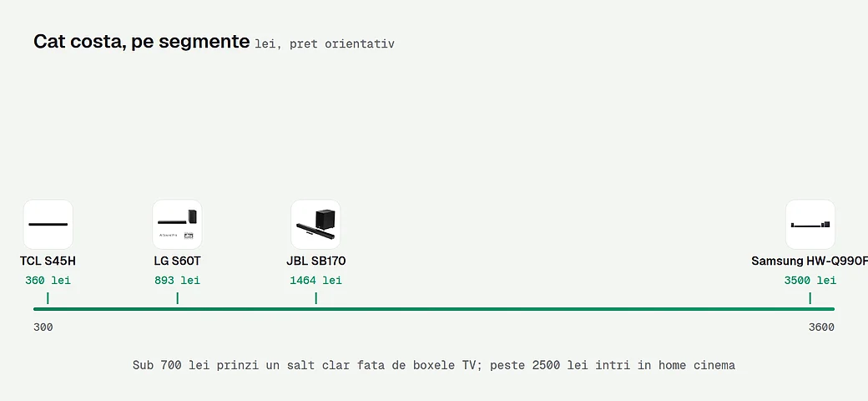Screen dimensions: 868x401
Task: Click the green price range bar
Action: 434,309
